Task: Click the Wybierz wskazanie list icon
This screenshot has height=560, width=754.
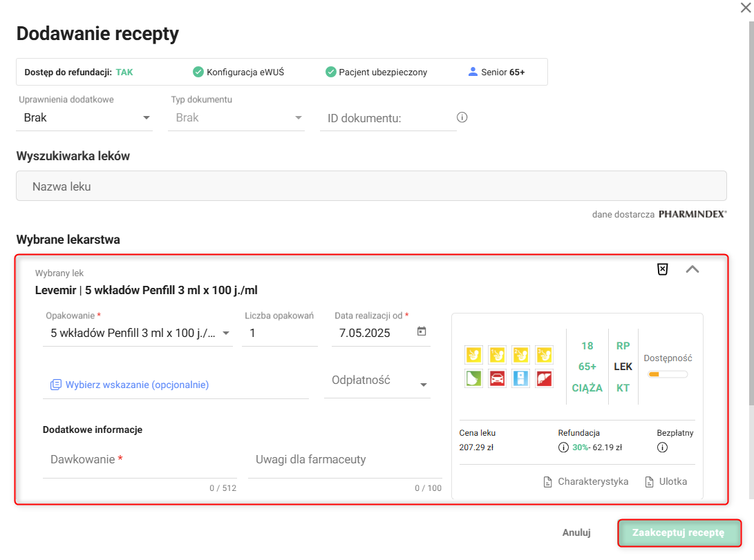Action: tap(56, 385)
